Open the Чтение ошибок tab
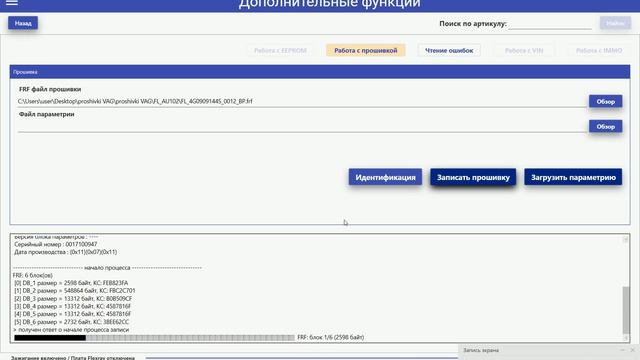The height and width of the screenshot is (360, 640). [449, 51]
